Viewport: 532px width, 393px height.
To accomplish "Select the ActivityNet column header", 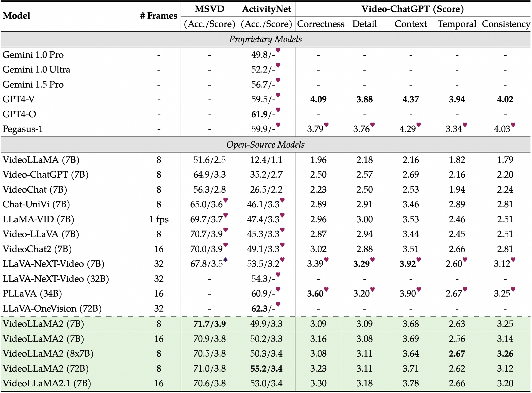I will (x=266, y=9).
